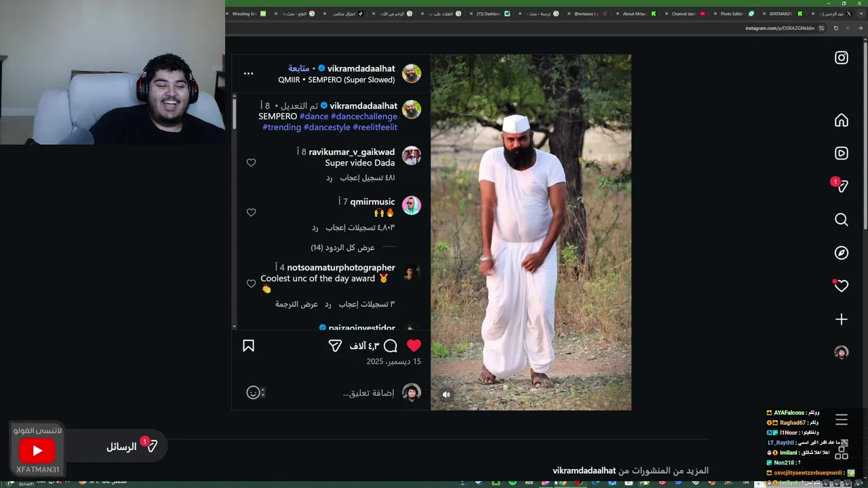Image resolution: width=868 pixels, height=488 pixels.
Task: Click the reel video of dancing man
Action: pos(531,232)
